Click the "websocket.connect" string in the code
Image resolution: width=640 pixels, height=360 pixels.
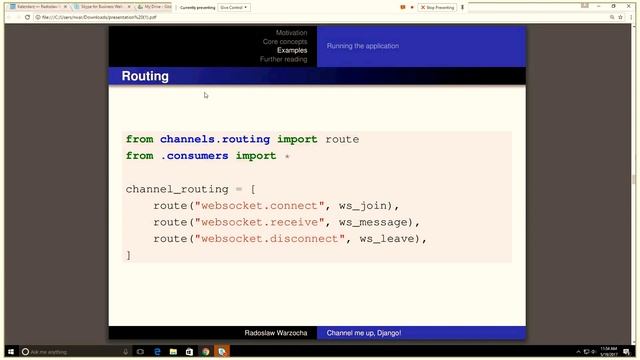click(260, 205)
